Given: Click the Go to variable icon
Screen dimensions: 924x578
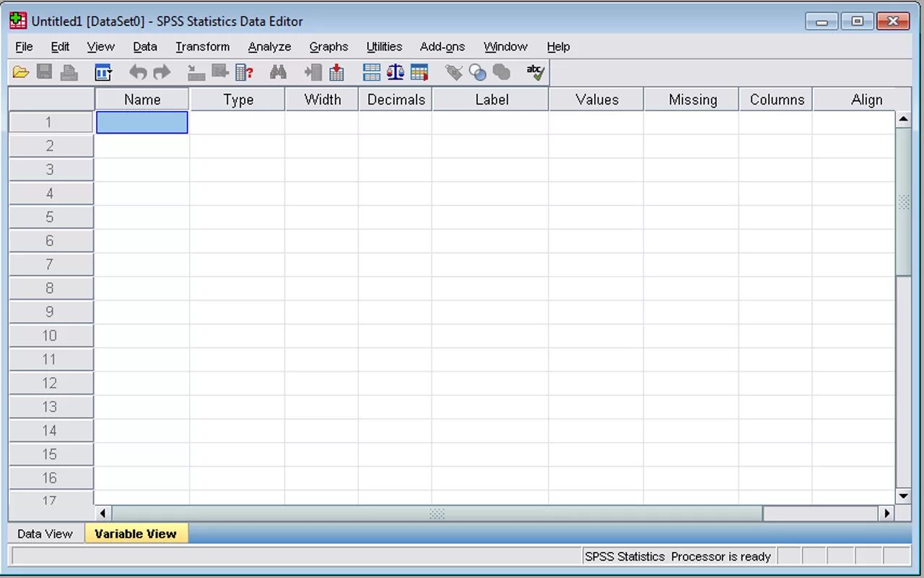Looking at the screenshot, I should click(x=220, y=72).
